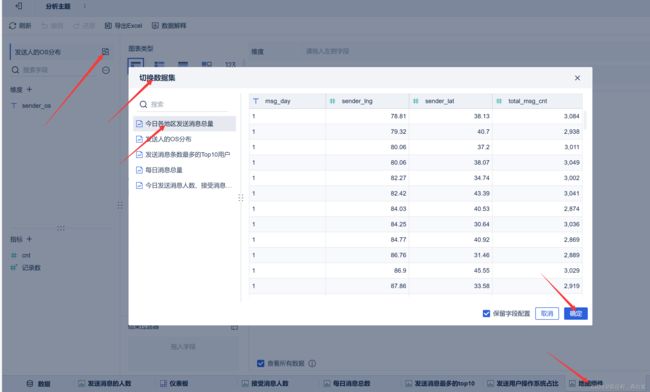The image size is (650, 392).
Task: Select dataset 发送人的OS分布 in dialog list
Action: point(184,139)
